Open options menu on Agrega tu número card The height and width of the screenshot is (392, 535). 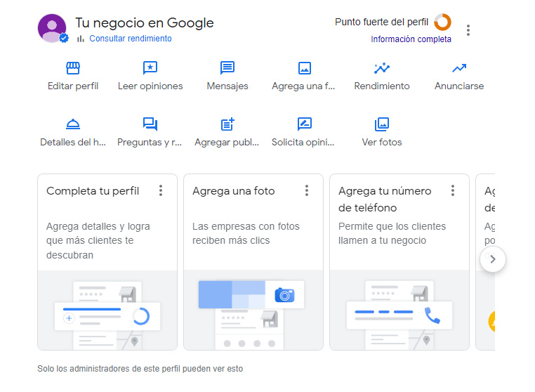click(453, 190)
